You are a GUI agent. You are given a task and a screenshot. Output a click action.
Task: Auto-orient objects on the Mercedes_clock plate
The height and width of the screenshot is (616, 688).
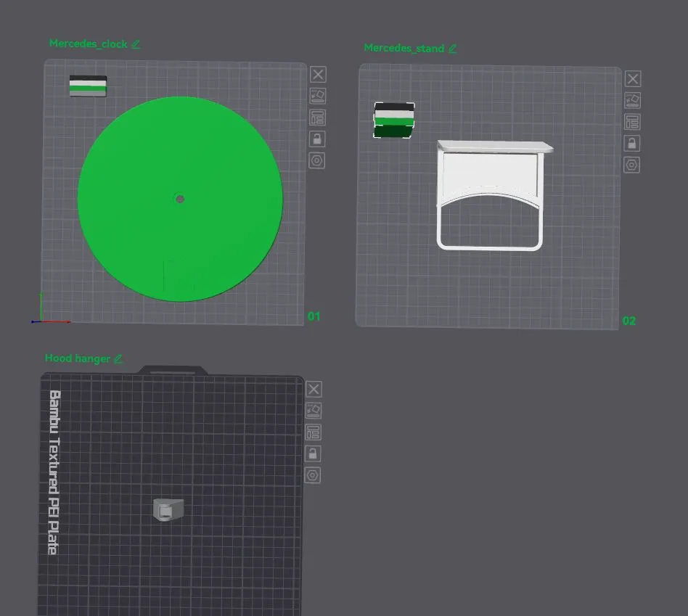coord(317,96)
